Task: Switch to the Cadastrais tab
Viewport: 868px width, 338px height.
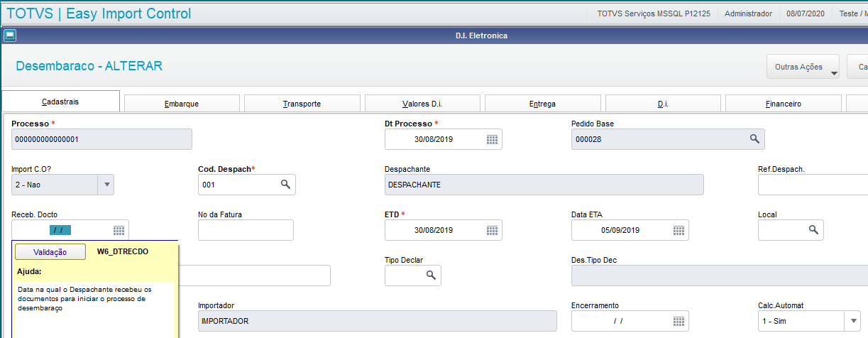Action: (x=61, y=102)
